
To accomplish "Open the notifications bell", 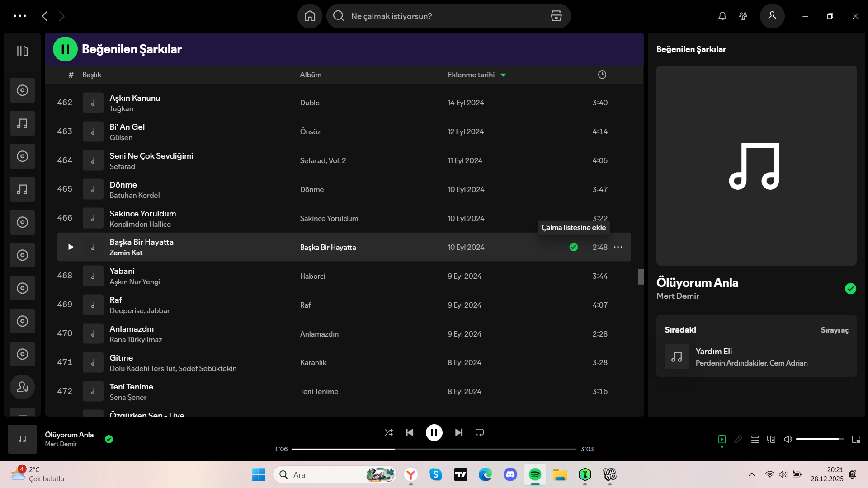I will (722, 16).
